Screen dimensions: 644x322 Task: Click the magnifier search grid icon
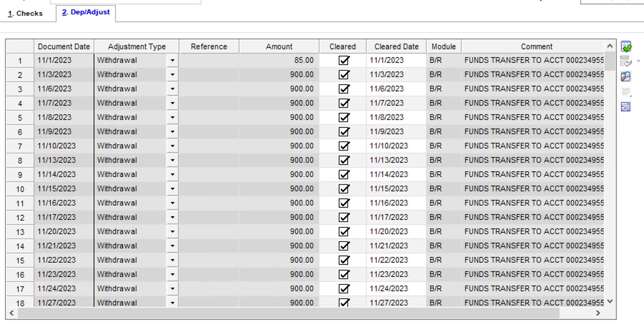pyautogui.click(x=626, y=76)
